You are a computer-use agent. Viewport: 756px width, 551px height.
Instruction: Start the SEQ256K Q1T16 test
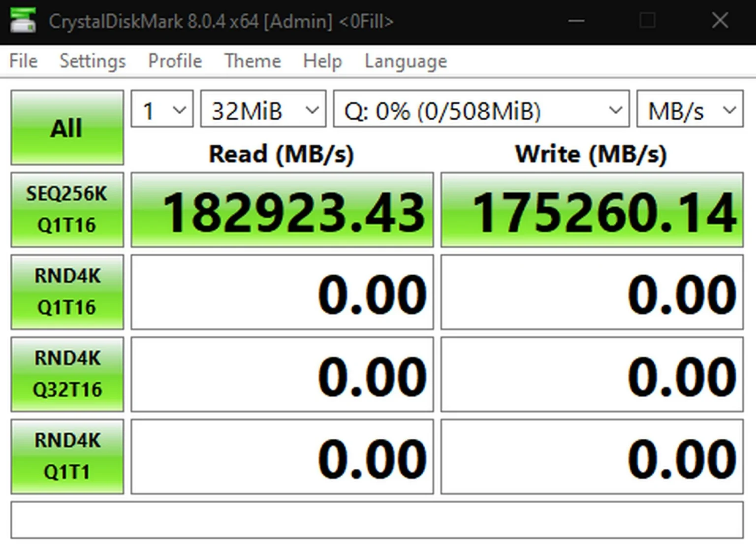pyautogui.click(x=67, y=210)
